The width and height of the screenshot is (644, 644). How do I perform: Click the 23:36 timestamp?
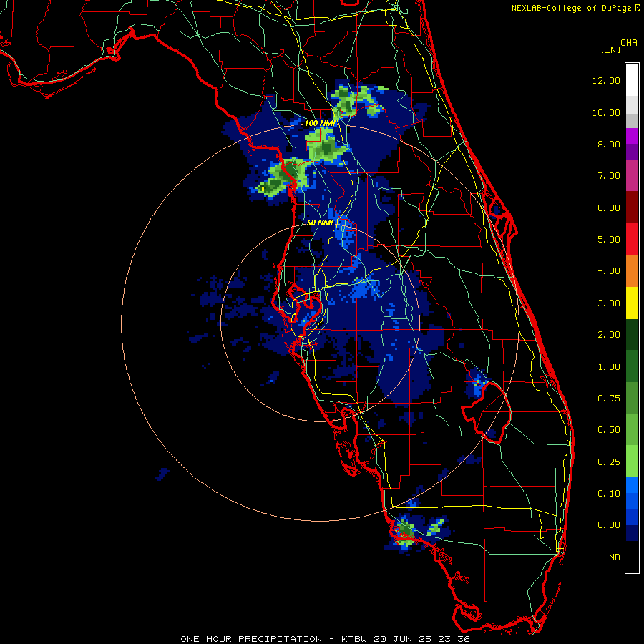click(x=454, y=639)
